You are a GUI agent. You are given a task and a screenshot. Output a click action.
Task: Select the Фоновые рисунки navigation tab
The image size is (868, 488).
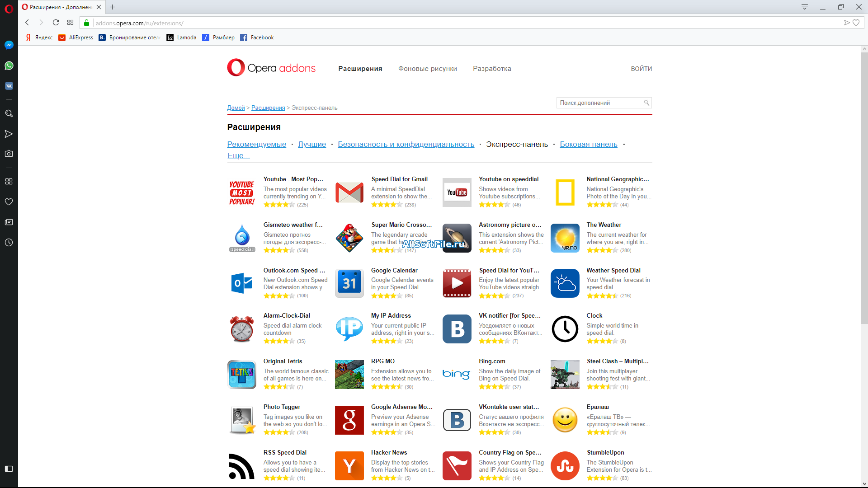click(x=428, y=69)
